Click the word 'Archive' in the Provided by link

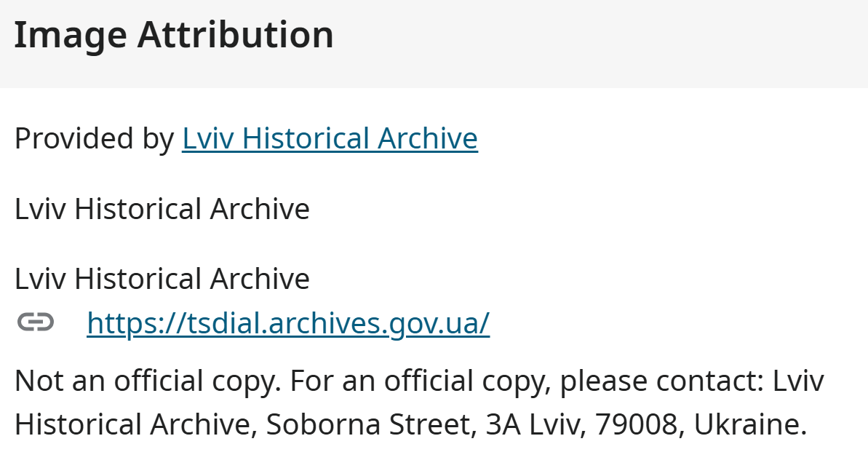[428, 138]
